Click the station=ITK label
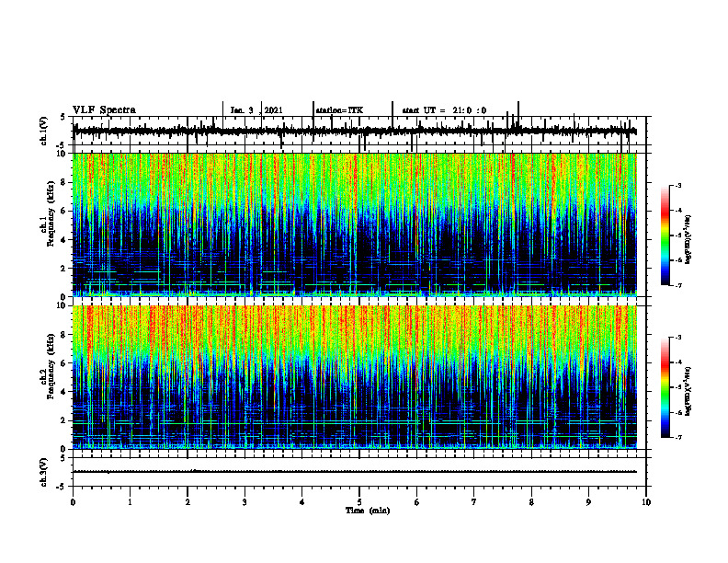The height and width of the screenshot is (563, 728). [x=339, y=110]
